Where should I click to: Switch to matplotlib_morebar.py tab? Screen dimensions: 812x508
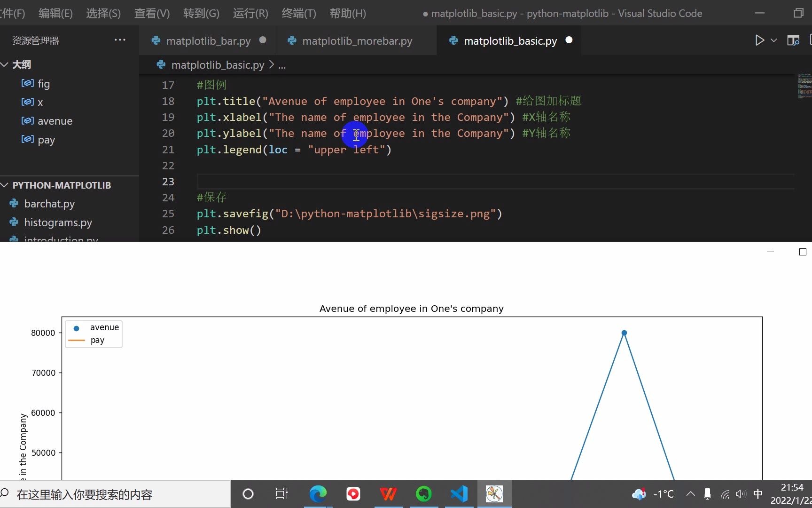(357, 41)
